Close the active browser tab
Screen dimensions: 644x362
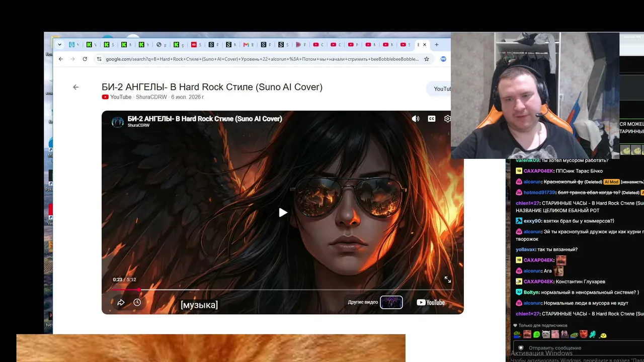pos(424,45)
